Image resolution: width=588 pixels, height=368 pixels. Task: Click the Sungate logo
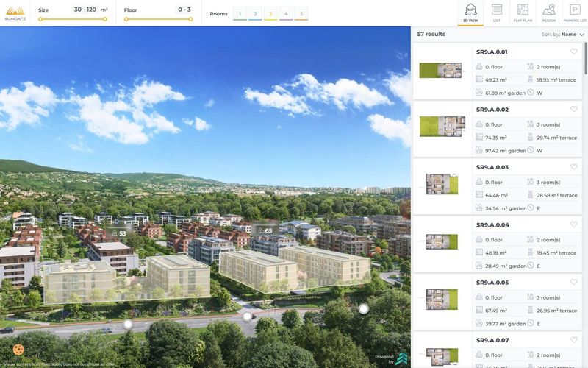[x=15, y=13]
